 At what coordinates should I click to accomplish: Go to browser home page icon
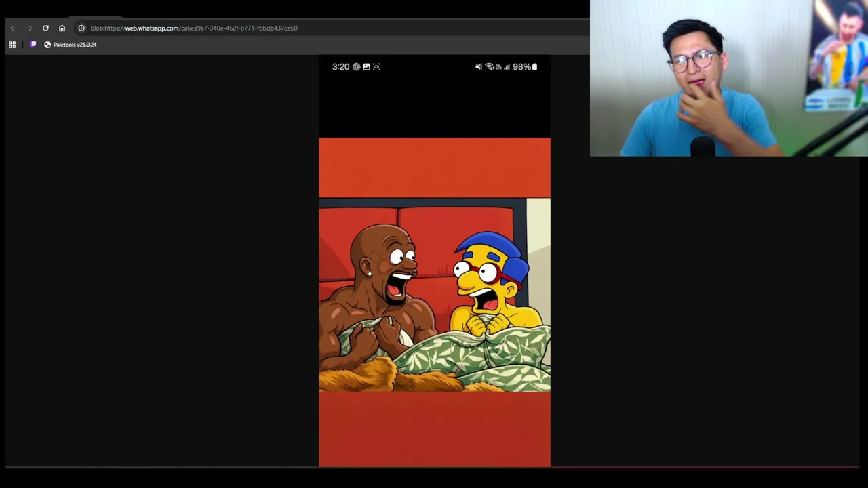point(62,28)
